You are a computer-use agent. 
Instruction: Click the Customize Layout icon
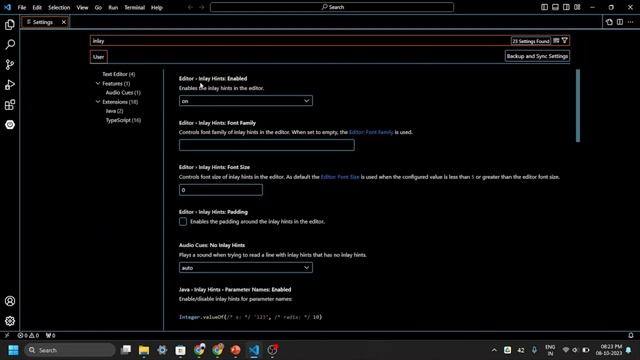click(577, 7)
